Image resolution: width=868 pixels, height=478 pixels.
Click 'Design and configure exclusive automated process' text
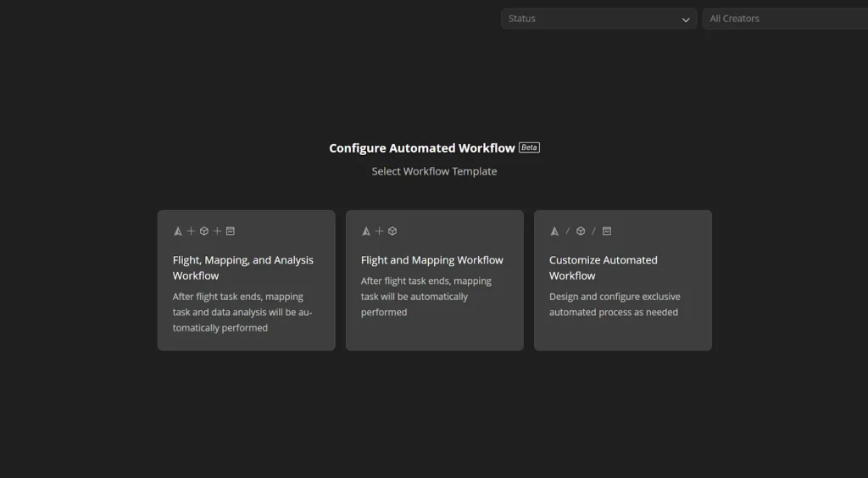(615, 304)
